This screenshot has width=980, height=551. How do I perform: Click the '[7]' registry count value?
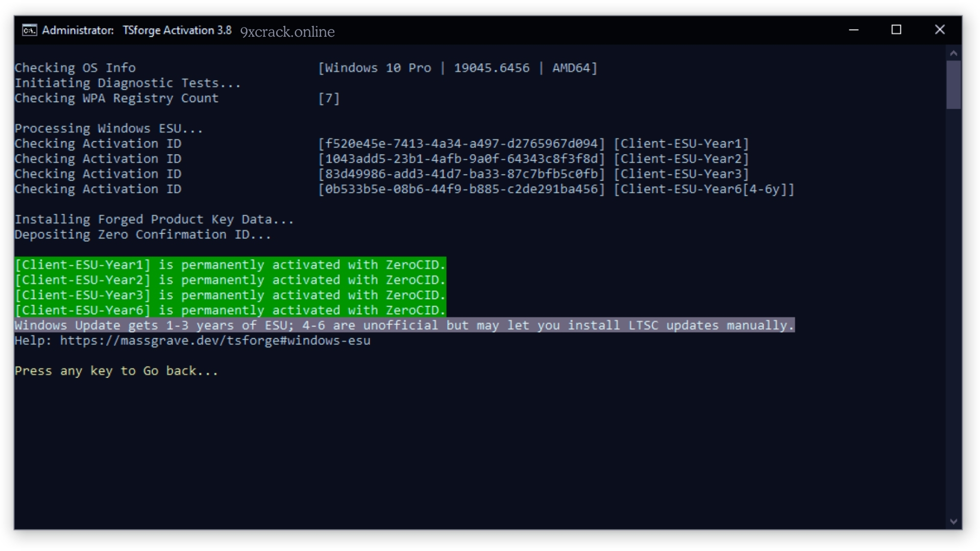(x=329, y=98)
